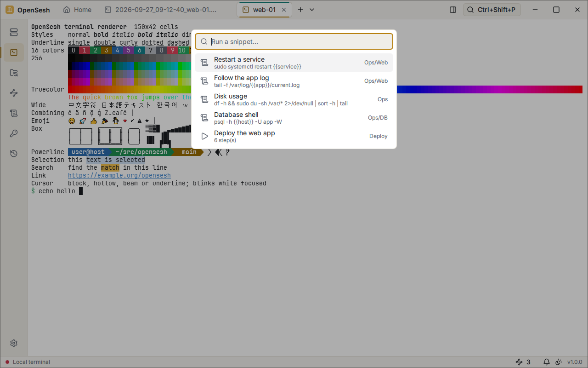Click the highlighted 'match' word in terminal
Image resolution: width=588 pixels, height=368 pixels.
tap(110, 167)
